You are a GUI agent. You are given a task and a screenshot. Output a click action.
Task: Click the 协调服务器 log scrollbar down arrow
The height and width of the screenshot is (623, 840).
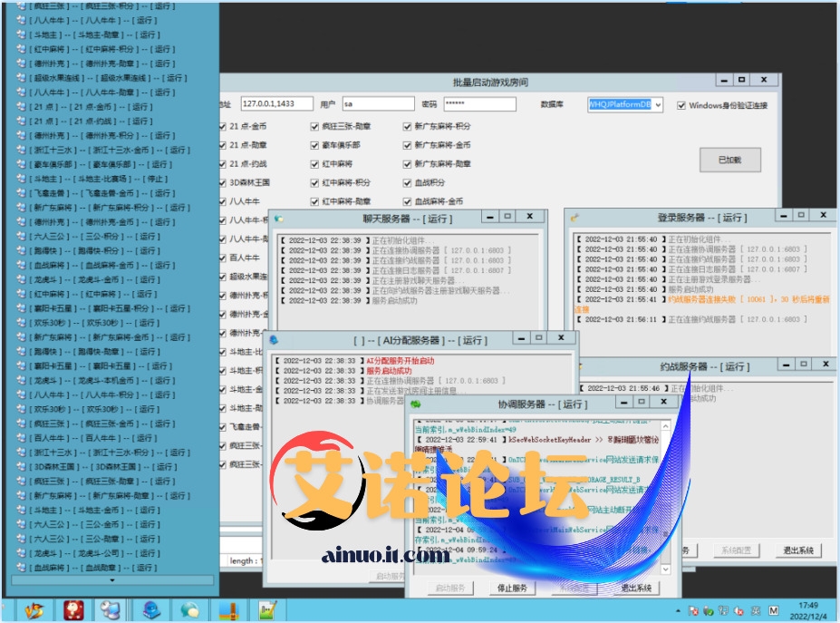pyautogui.click(x=665, y=569)
